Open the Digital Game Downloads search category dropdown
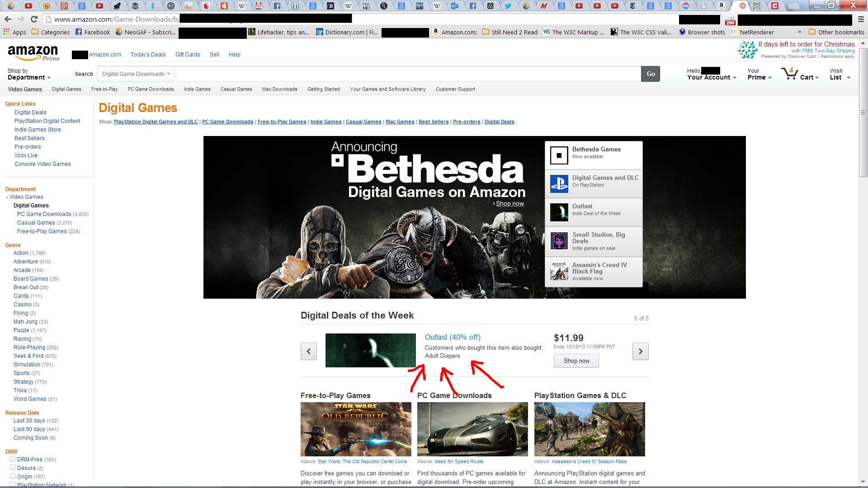Viewport: 868px width, 488px height. click(136, 74)
